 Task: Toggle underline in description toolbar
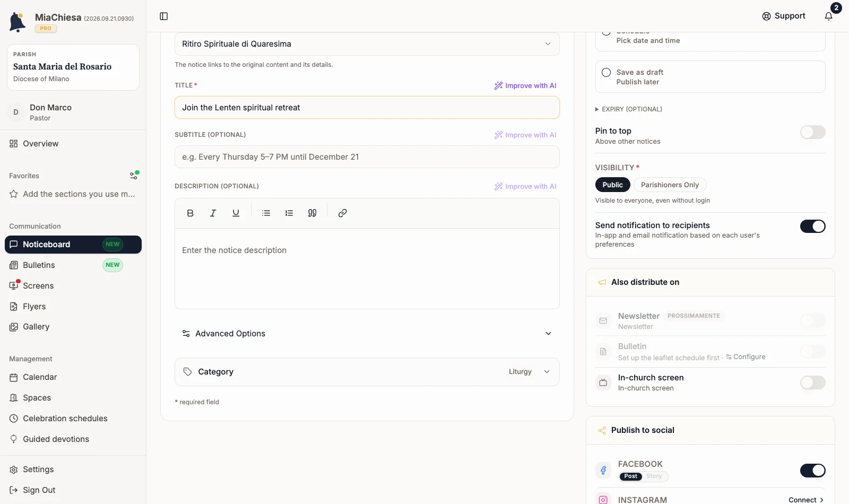point(236,213)
